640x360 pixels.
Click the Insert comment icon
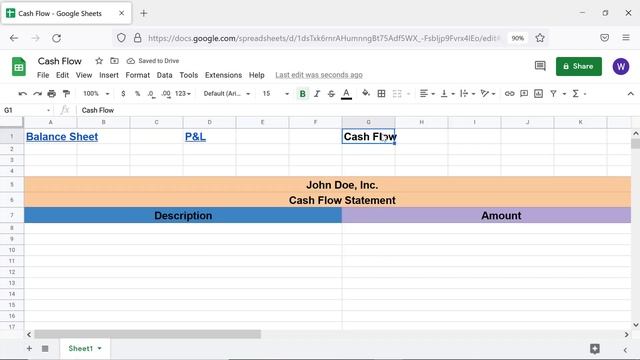(524, 94)
